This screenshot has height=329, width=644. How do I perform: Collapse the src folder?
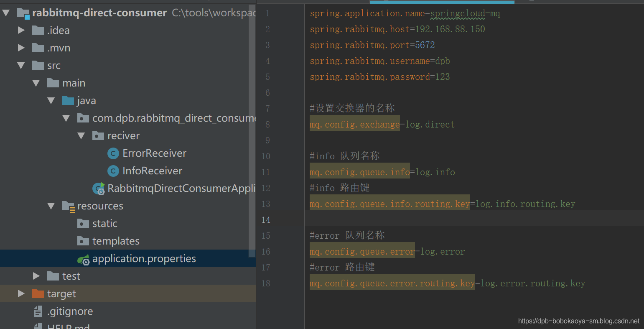coord(21,66)
